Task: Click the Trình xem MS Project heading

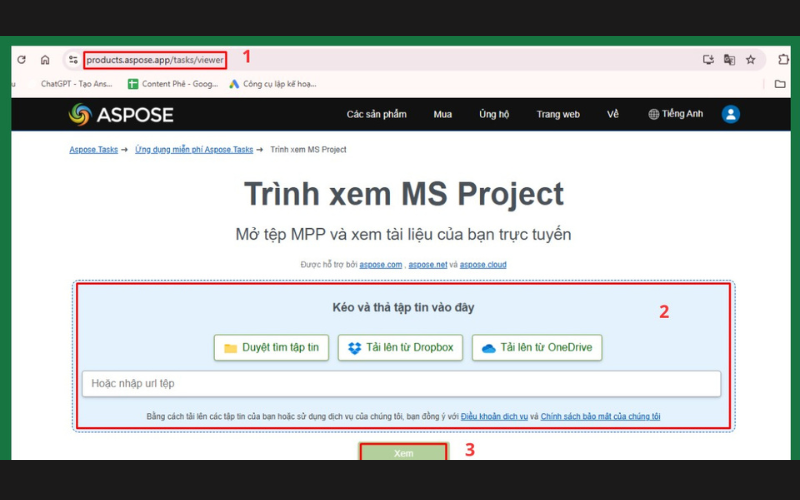Action: (404, 194)
